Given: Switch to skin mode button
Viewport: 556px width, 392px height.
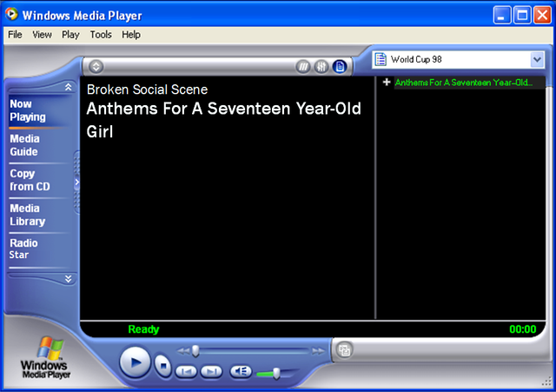Looking at the screenshot, I should (x=344, y=350).
